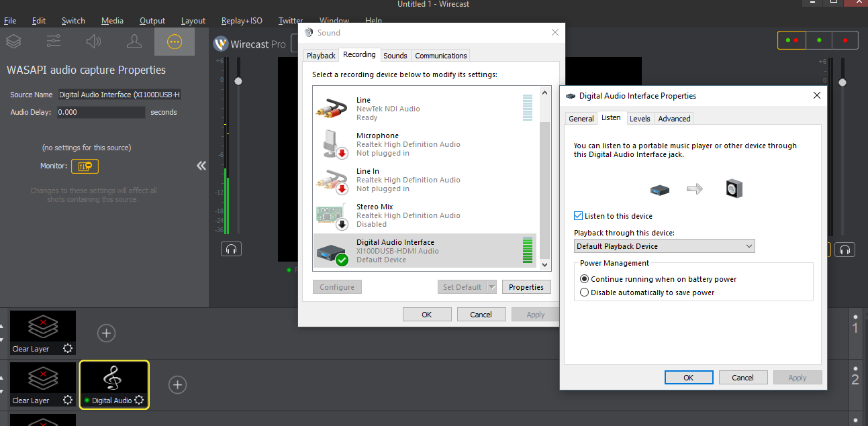Open Playback through this device dropdown
This screenshot has width=868, height=426.
[x=664, y=246]
